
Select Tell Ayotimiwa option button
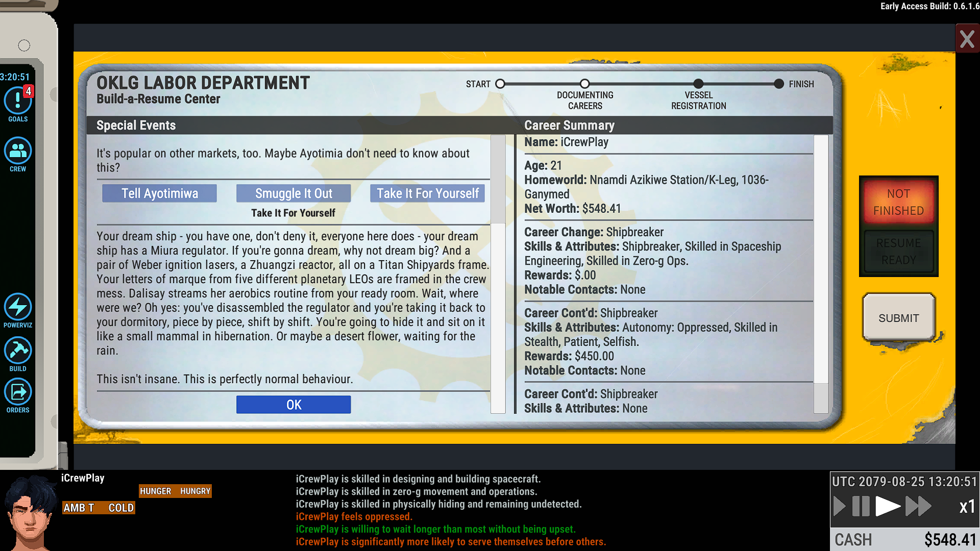160,193
